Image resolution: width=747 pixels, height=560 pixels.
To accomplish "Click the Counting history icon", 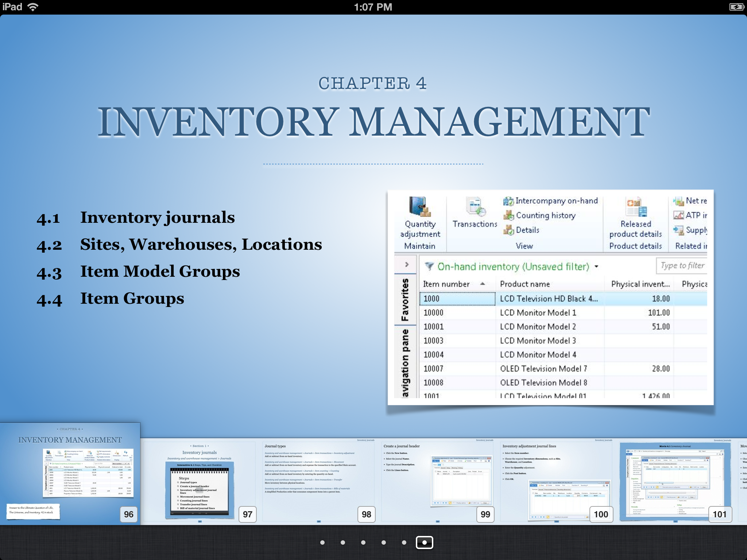I will 508,215.
